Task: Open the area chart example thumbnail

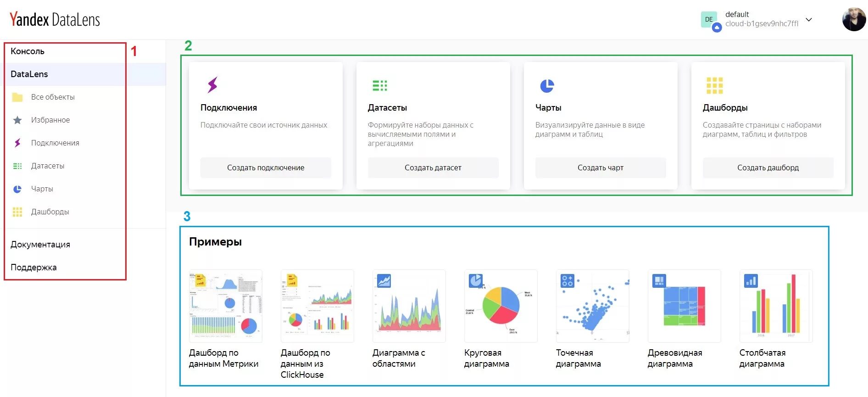Action: pos(409,306)
